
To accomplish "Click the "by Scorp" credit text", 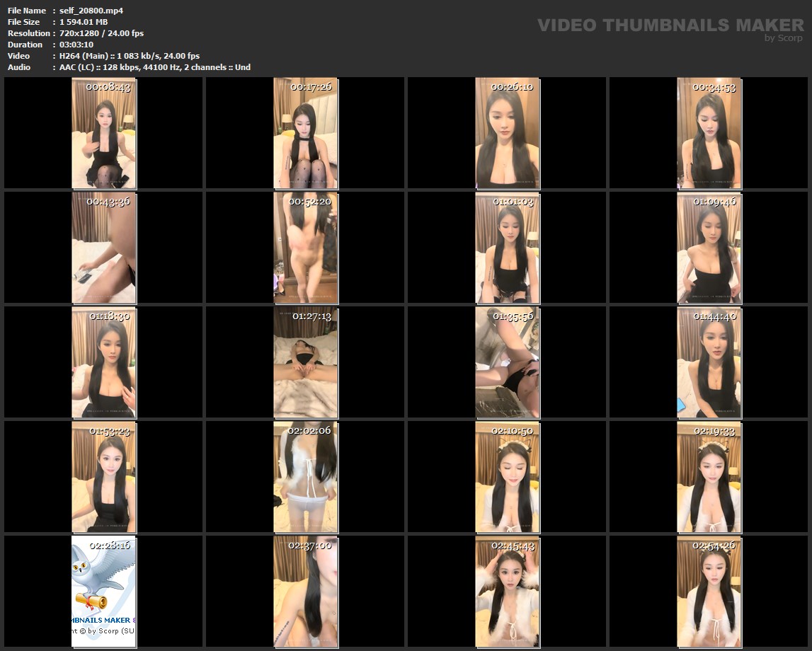I will coord(783,38).
